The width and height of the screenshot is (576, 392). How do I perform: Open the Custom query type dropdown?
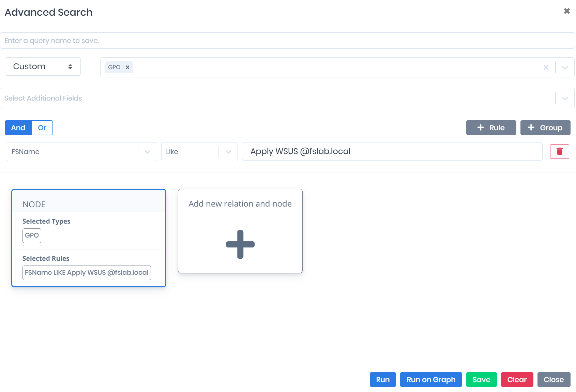[x=37, y=66]
